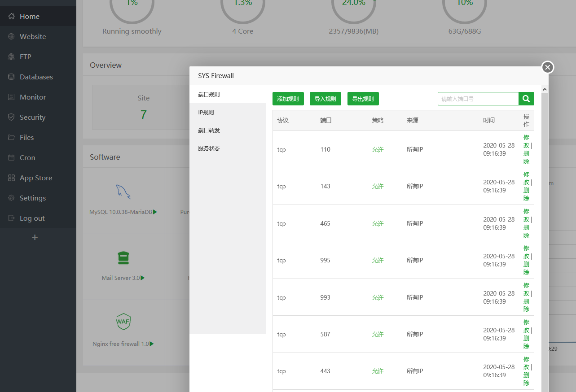Click 删除 for the port 143 rule
The width and height of the screenshot is (576, 392).
[527, 194]
